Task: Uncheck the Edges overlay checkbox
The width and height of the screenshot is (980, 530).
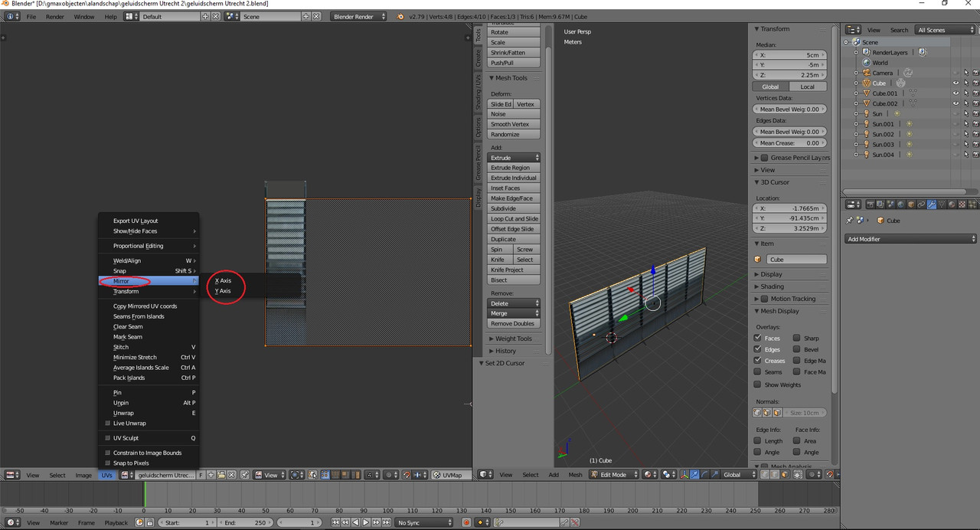Action: click(758, 349)
